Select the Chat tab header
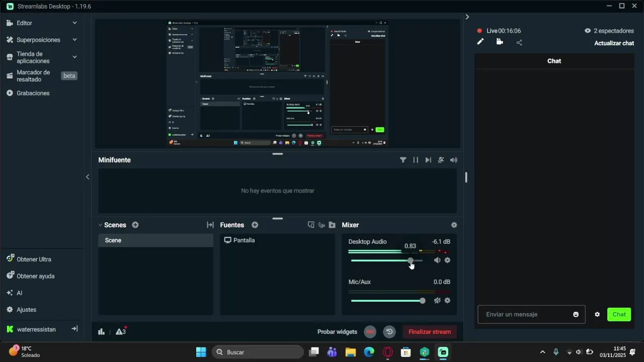This screenshot has width=644, height=362. [554, 61]
